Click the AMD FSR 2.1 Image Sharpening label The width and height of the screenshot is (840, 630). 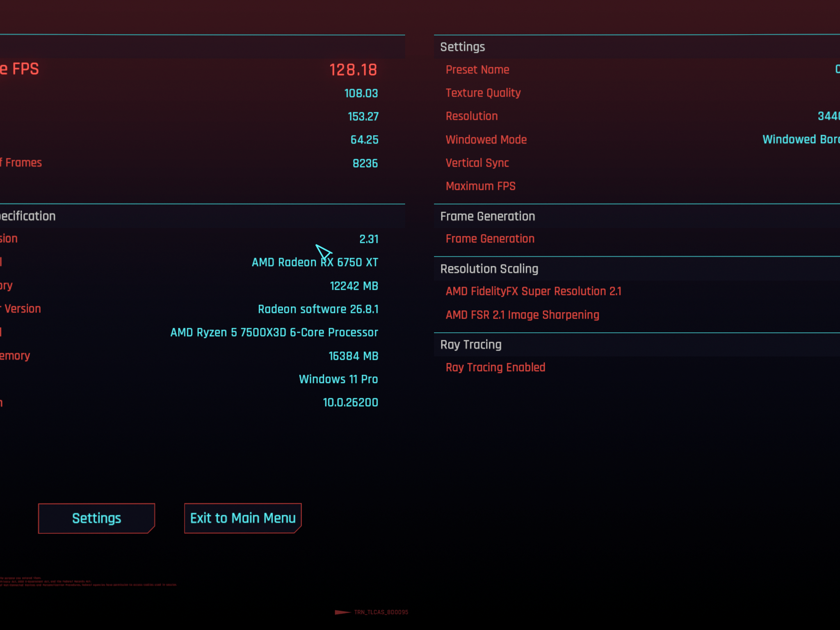click(523, 315)
